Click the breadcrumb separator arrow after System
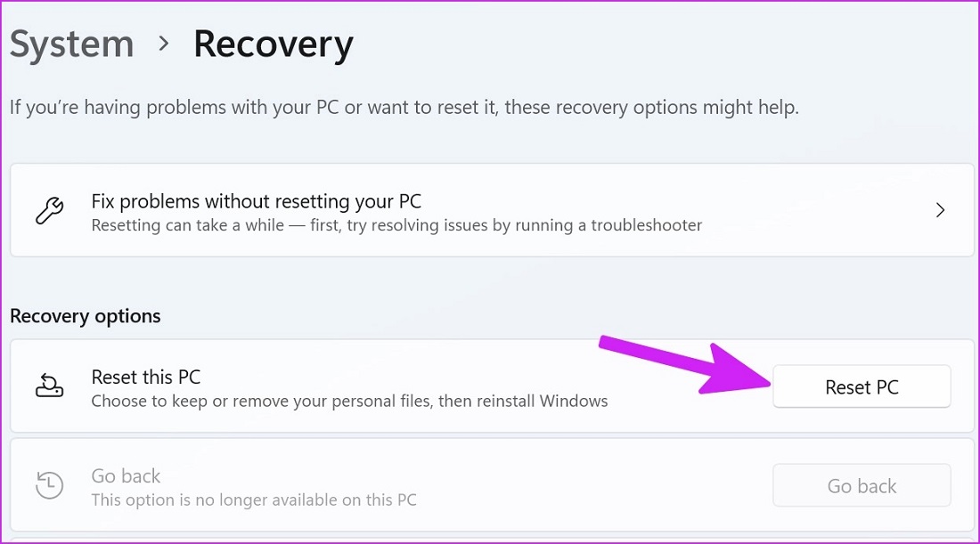Image resolution: width=980 pixels, height=544 pixels. pyautogui.click(x=164, y=44)
